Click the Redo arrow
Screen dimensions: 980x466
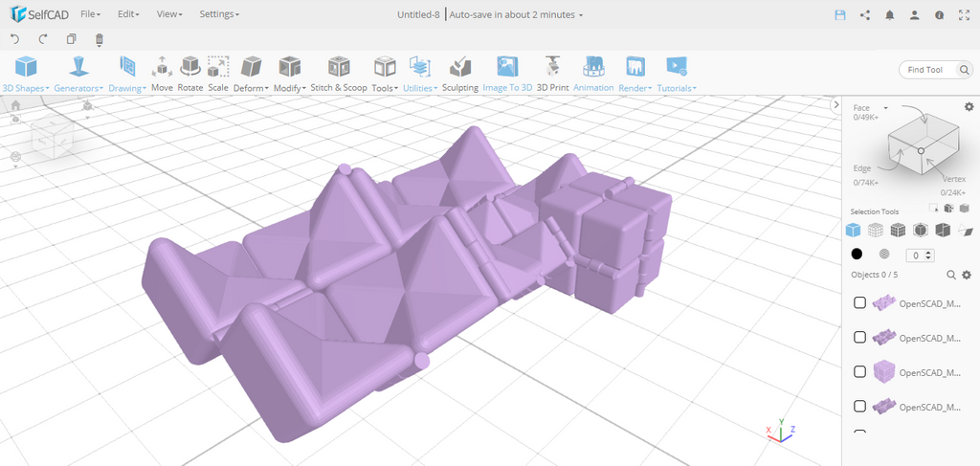coord(43,39)
